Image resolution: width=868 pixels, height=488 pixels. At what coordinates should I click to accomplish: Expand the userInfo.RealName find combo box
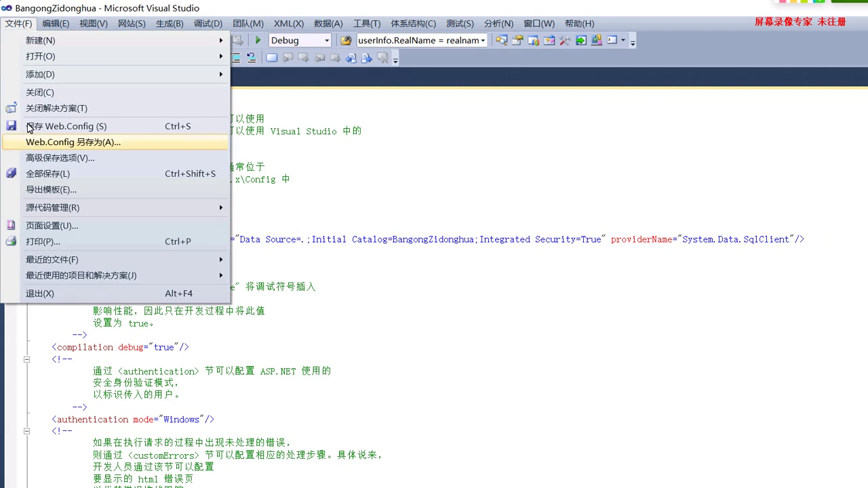pyautogui.click(x=483, y=40)
